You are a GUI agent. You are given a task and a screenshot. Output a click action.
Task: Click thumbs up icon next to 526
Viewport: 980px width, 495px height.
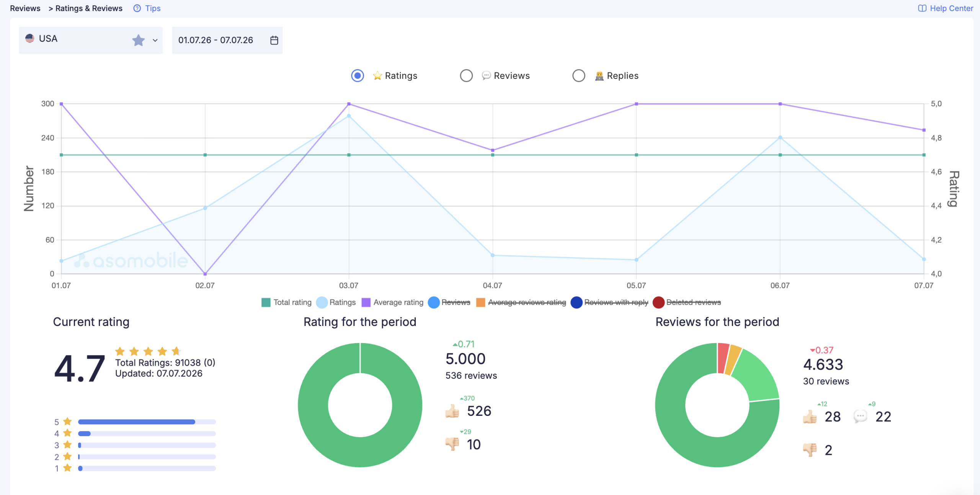452,411
